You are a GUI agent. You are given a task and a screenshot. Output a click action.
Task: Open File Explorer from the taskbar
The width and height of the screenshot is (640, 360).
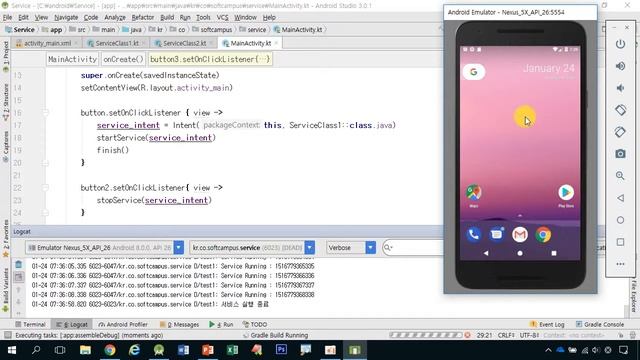(x=85, y=350)
